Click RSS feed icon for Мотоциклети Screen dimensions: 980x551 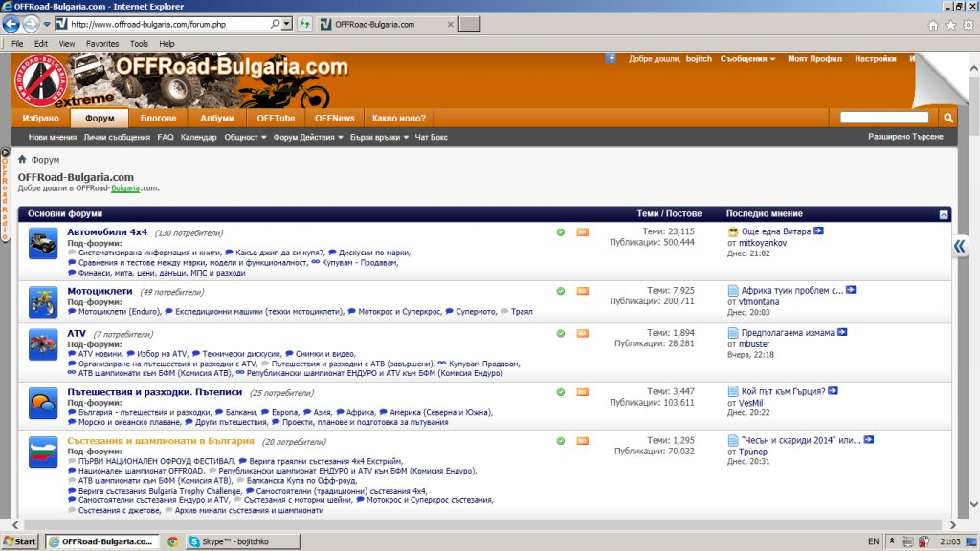point(582,291)
